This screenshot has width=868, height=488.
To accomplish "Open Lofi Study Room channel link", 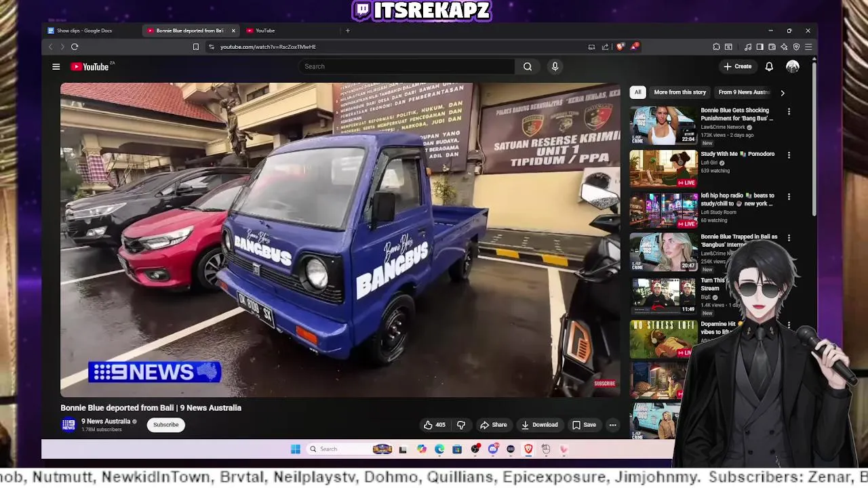I will pos(718,212).
